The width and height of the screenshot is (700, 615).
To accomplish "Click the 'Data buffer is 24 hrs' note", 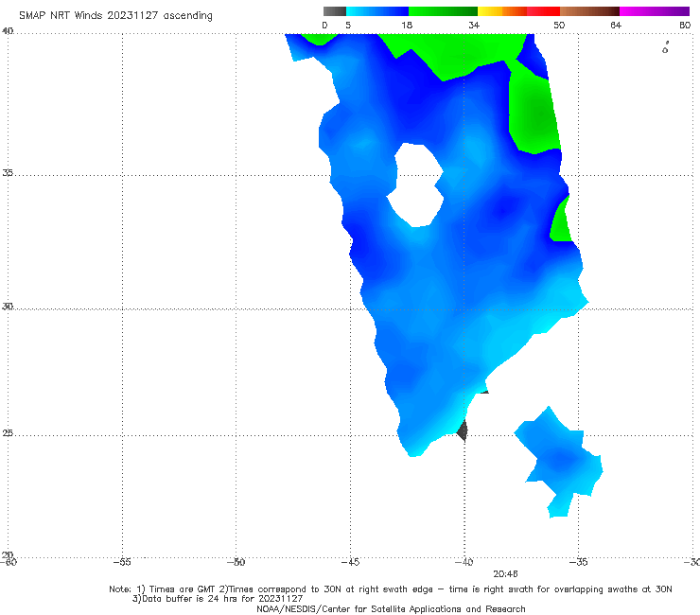I will [x=218, y=599].
